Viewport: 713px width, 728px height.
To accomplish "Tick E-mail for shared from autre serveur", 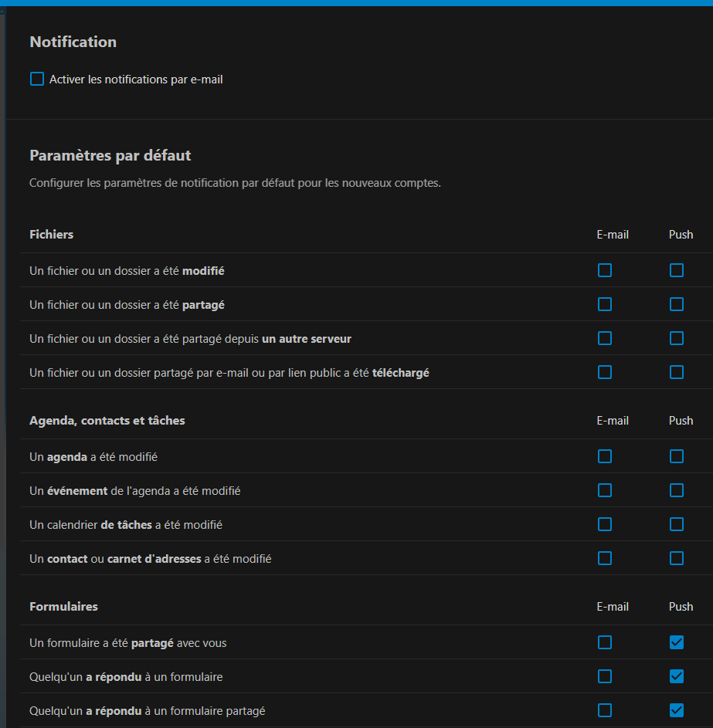I will 605,338.
